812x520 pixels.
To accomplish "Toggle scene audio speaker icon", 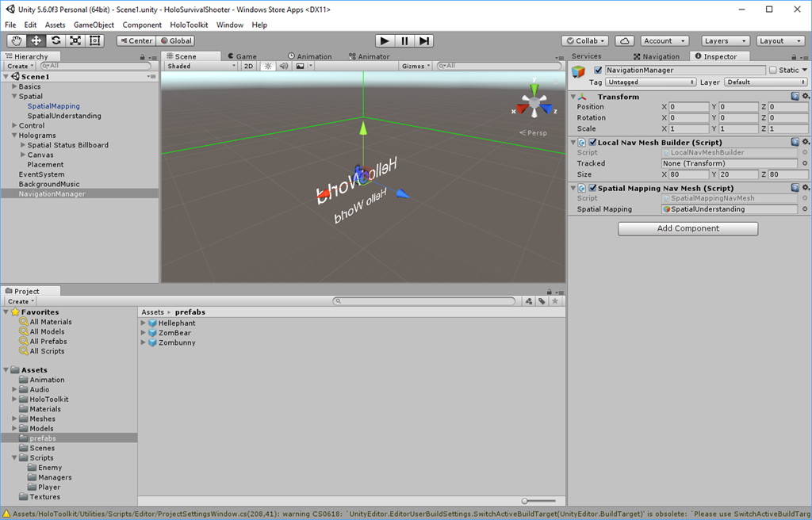I will tap(283, 66).
